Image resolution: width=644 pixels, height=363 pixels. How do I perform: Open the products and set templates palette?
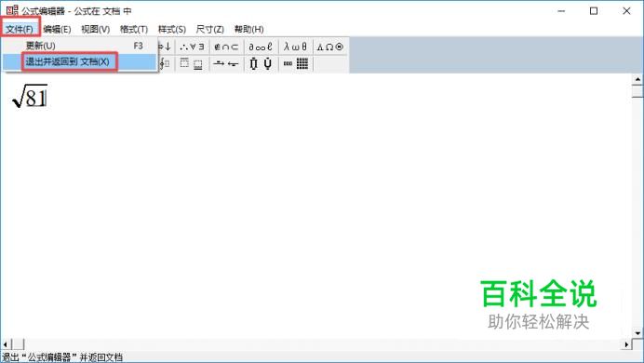coord(262,63)
